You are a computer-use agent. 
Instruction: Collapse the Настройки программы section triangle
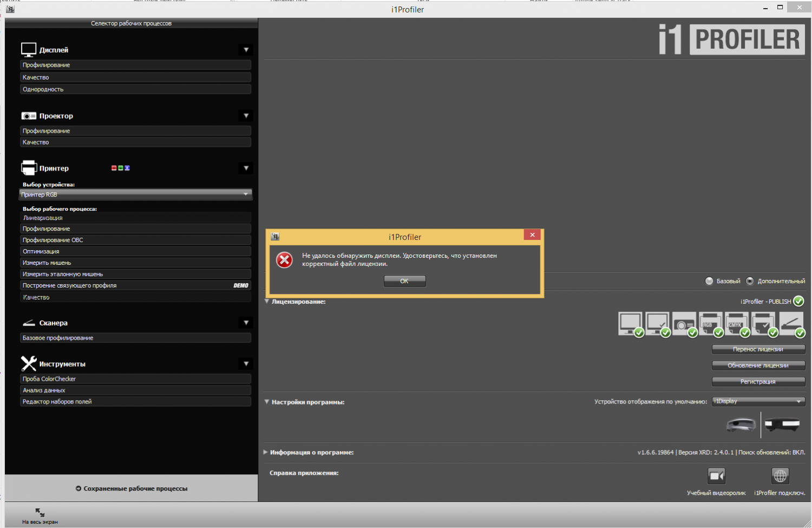[267, 402]
